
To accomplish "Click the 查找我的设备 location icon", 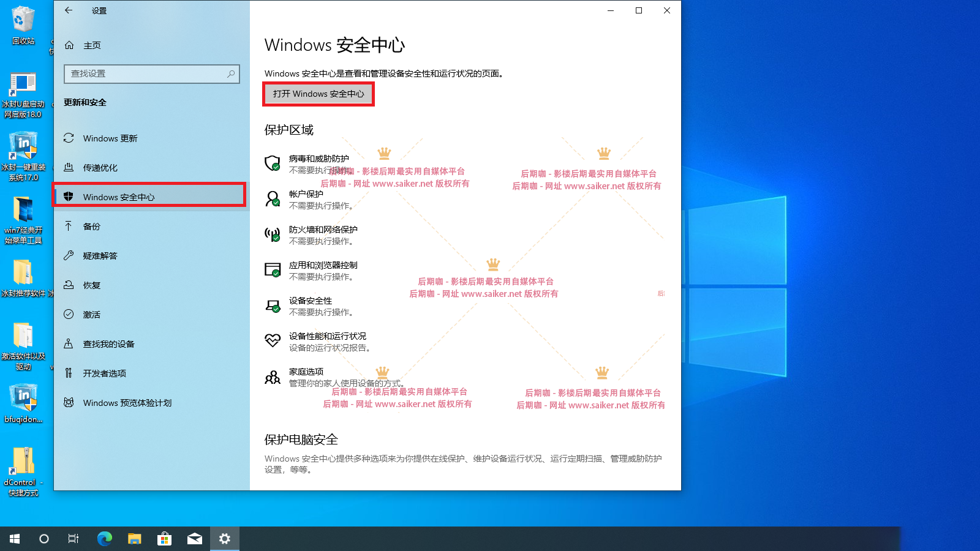I will click(x=69, y=343).
